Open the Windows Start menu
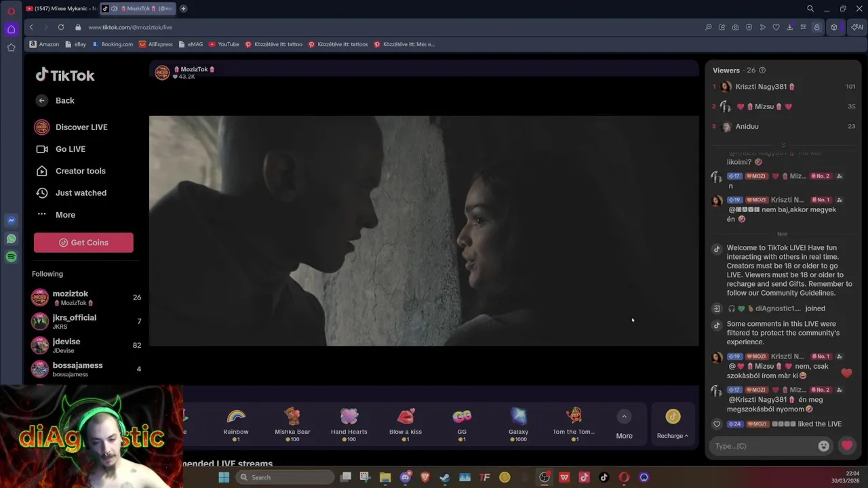This screenshot has height=488, width=868. tap(224, 477)
